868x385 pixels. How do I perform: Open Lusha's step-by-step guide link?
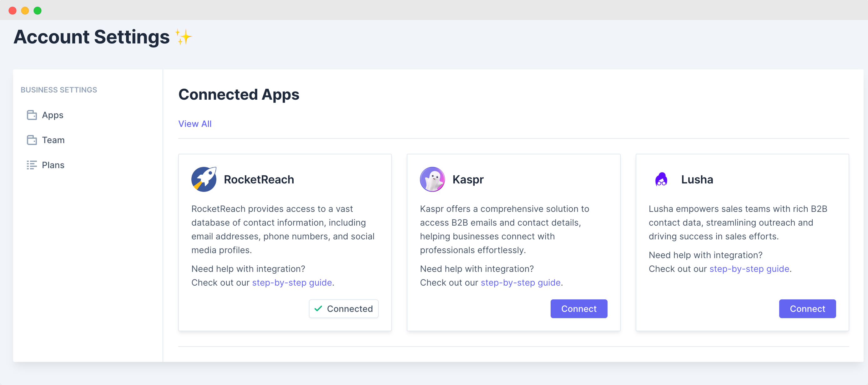click(749, 269)
